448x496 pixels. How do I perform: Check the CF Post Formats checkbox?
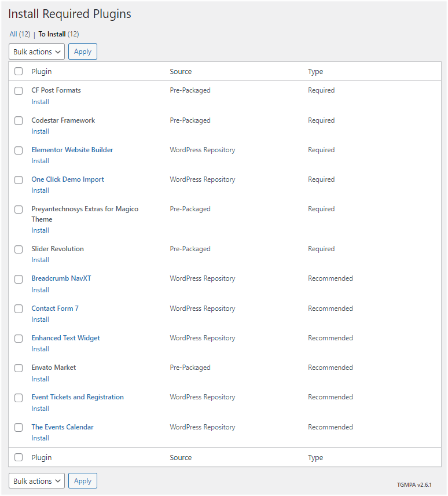[x=19, y=91]
